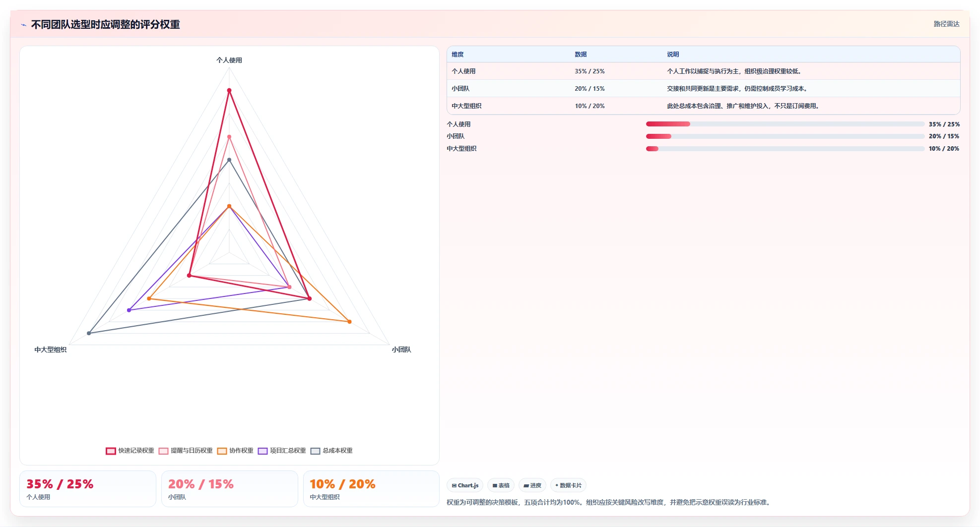
Task: Click the 个人使用 progress bar
Action: [x=785, y=124]
